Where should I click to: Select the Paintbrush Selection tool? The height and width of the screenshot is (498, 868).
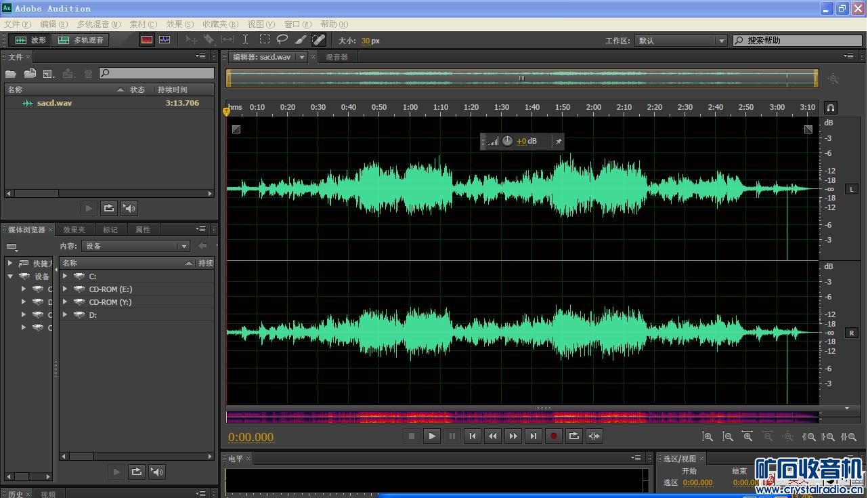[x=301, y=41]
